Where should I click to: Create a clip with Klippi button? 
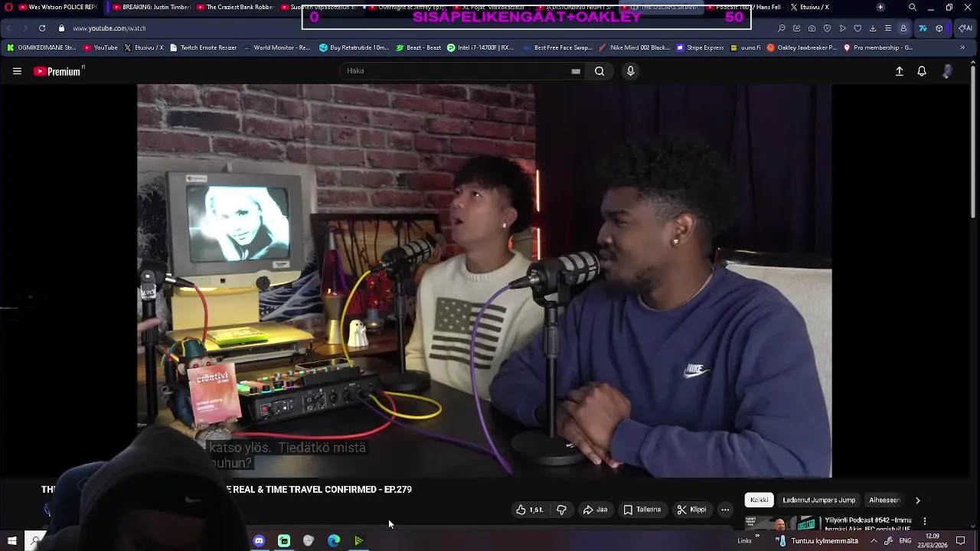click(691, 510)
